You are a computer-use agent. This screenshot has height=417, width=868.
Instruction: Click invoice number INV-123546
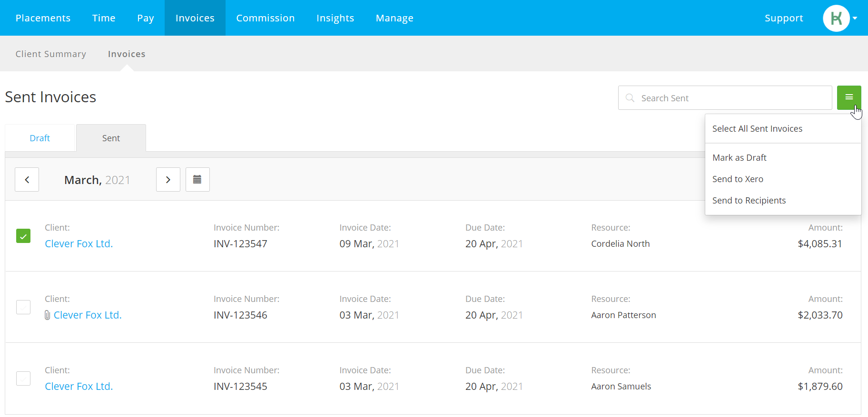(240, 315)
